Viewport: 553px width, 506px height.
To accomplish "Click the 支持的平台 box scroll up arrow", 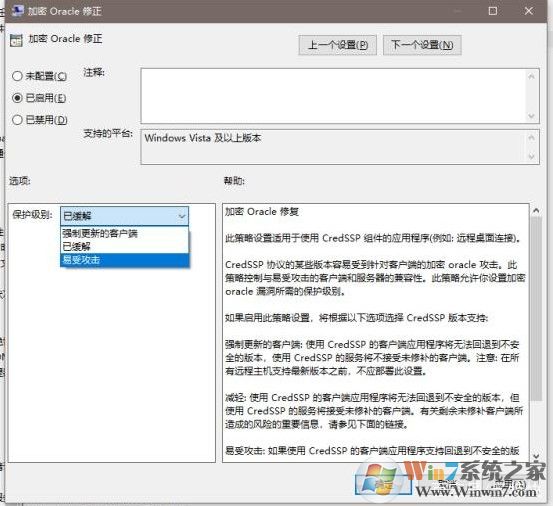I will (531, 138).
